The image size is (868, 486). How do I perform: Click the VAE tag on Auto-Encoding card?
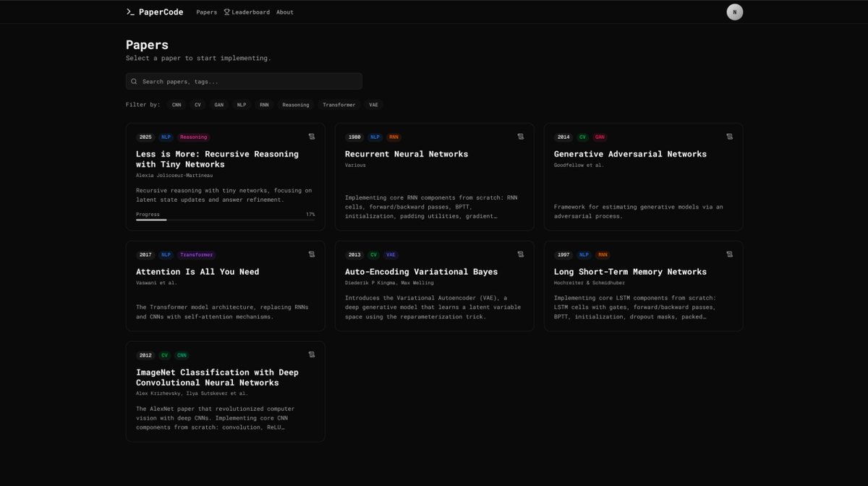click(x=391, y=255)
